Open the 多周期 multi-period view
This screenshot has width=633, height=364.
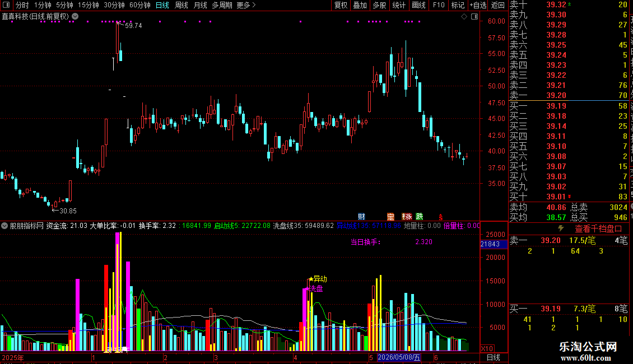[x=222, y=5]
